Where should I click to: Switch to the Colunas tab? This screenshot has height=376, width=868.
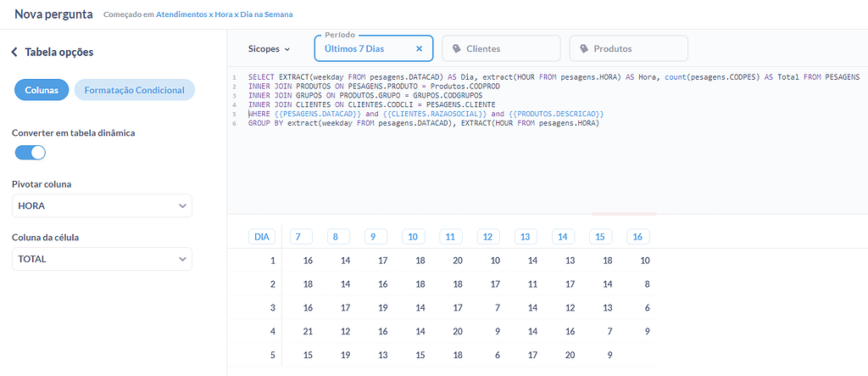tap(42, 90)
